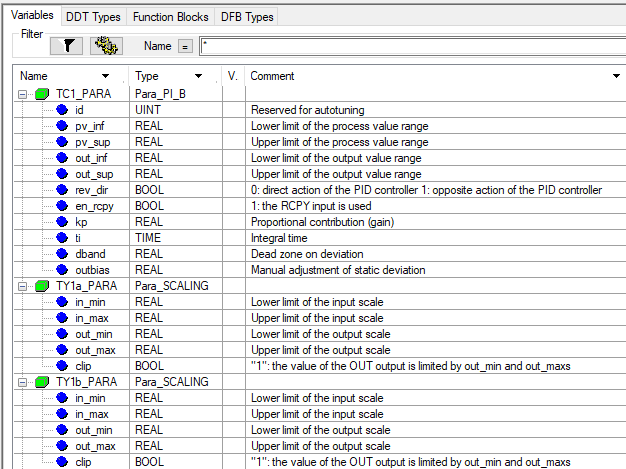Click the filter settings icon next to funnel
626x469 pixels.
pyautogui.click(x=104, y=45)
